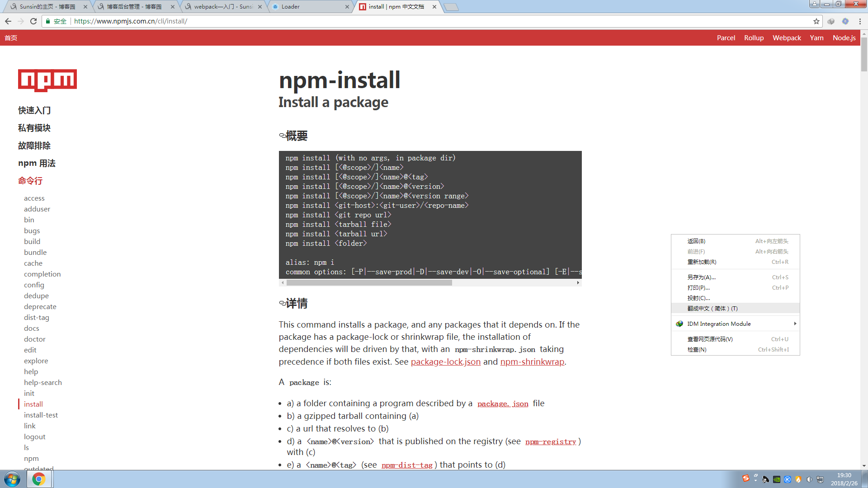
Task: Click the page reload icon
Action: tap(33, 21)
